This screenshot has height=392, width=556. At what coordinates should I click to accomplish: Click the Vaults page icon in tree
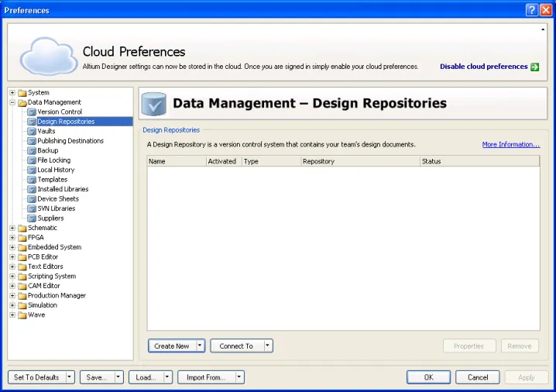click(x=32, y=132)
